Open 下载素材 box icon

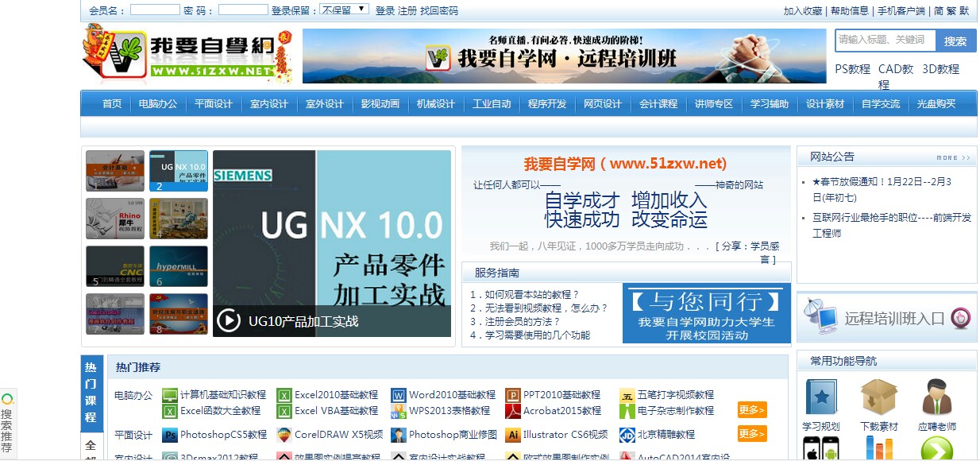879,397
